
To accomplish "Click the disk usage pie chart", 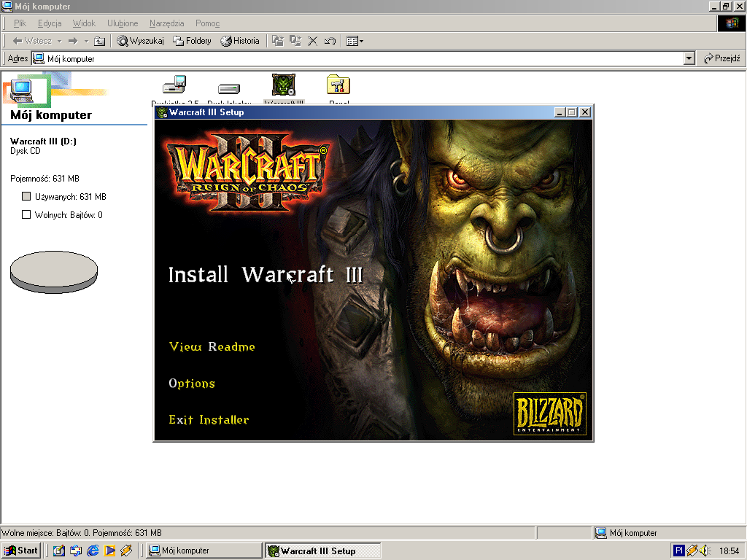I will tap(54, 272).
